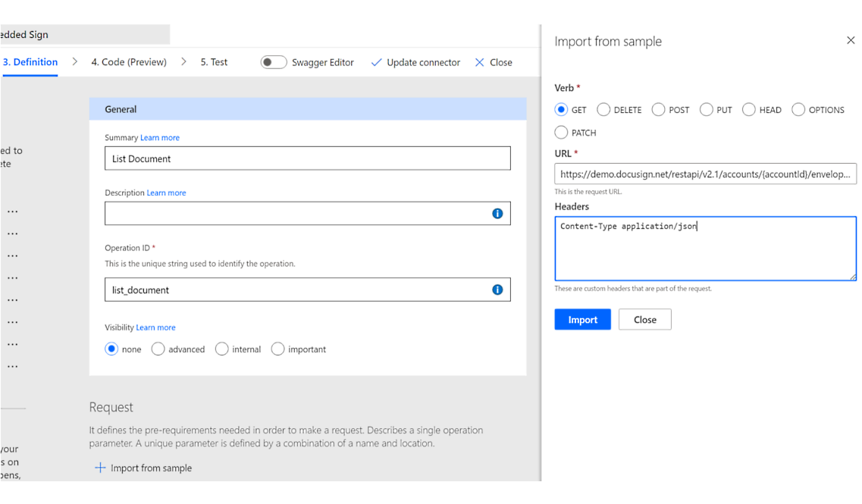Set Visibility to advanced
862x504 pixels.
tap(158, 349)
